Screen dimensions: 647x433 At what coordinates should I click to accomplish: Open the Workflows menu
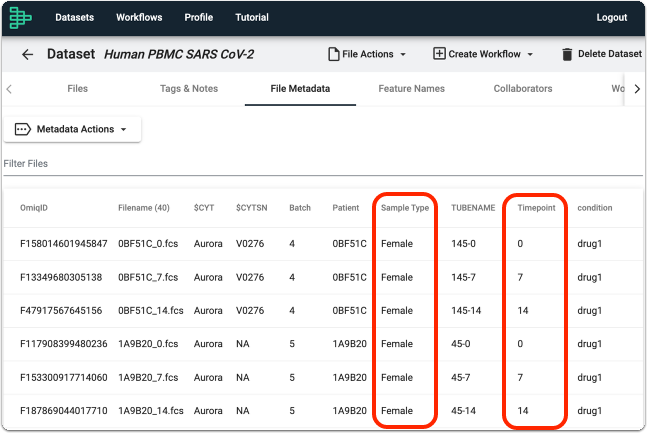(x=139, y=17)
